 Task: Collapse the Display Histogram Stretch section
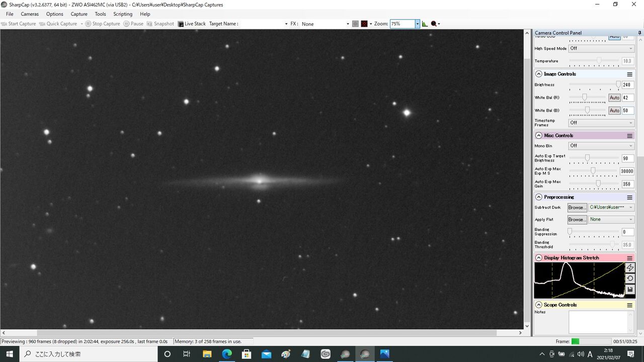539,258
